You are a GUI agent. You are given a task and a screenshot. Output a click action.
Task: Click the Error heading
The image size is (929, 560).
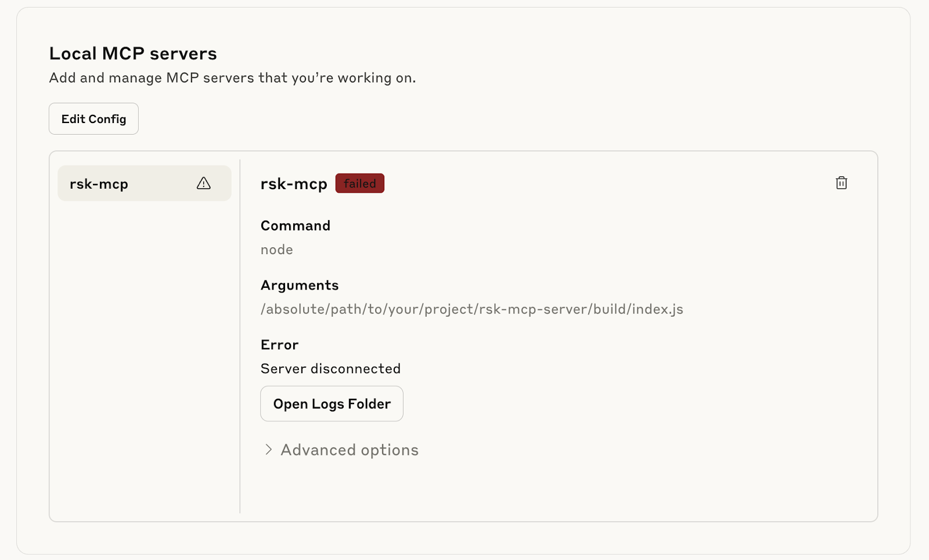(x=279, y=345)
